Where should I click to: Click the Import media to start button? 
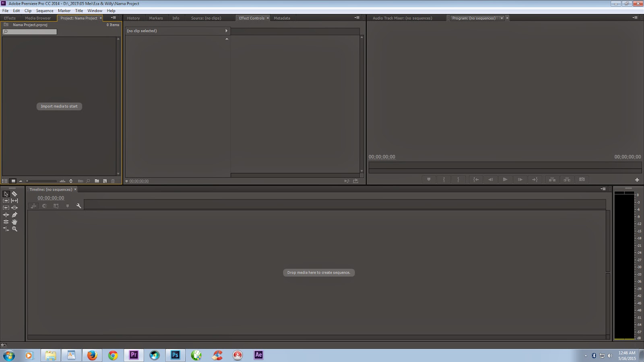coord(59,106)
